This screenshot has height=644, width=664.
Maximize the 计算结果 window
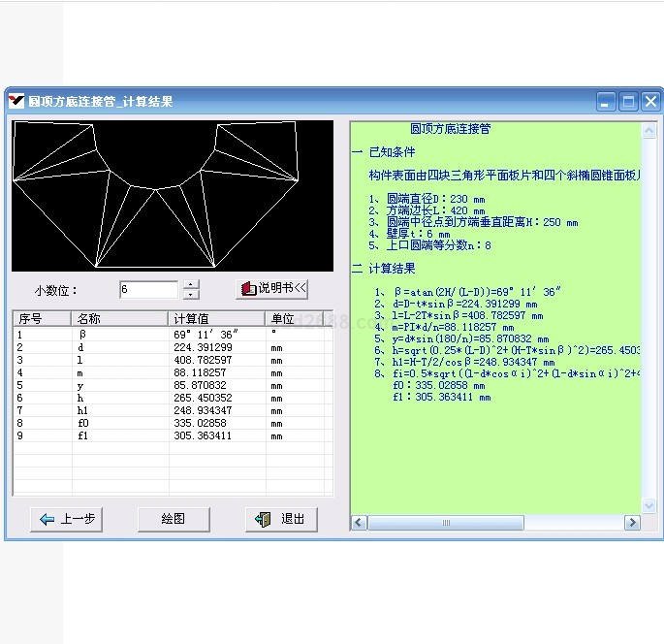click(x=628, y=101)
